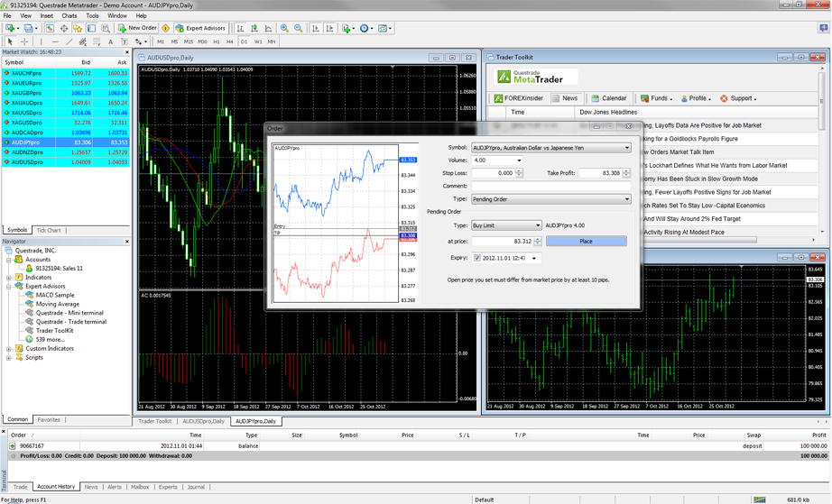This screenshot has width=832, height=504.
Task: Set timeframe to MN
Action: (x=271, y=41)
